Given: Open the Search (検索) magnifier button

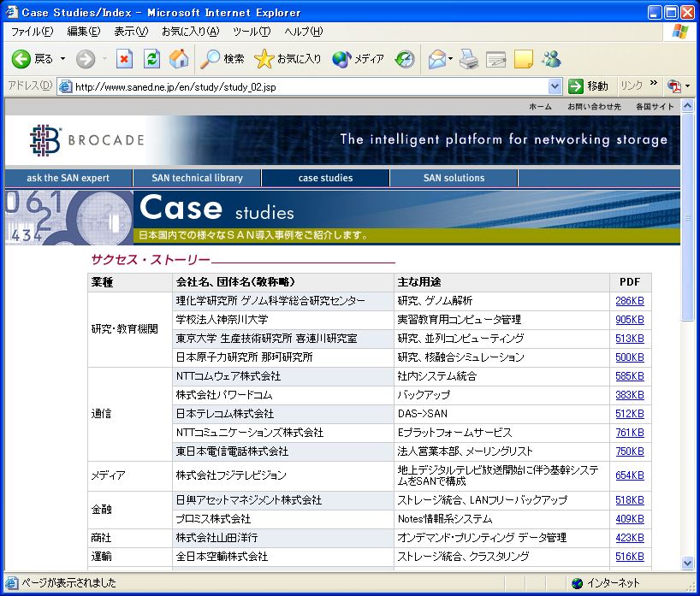Looking at the screenshot, I should click(x=222, y=59).
